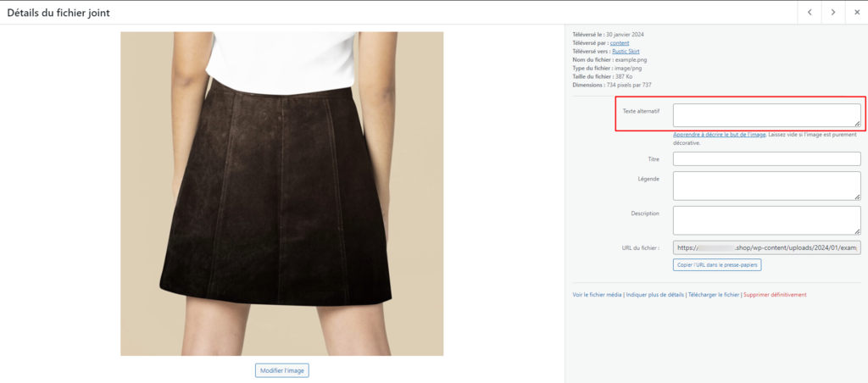Click 'Supprimer définitivement' red link

pyautogui.click(x=775, y=295)
